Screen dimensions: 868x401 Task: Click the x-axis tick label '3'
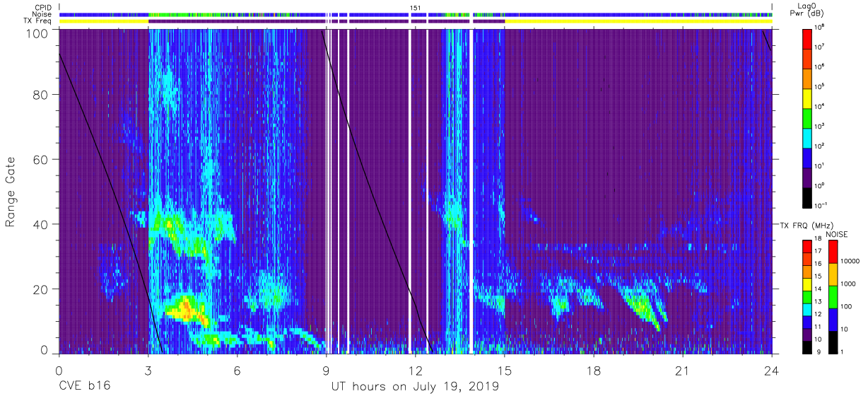pyautogui.click(x=148, y=371)
